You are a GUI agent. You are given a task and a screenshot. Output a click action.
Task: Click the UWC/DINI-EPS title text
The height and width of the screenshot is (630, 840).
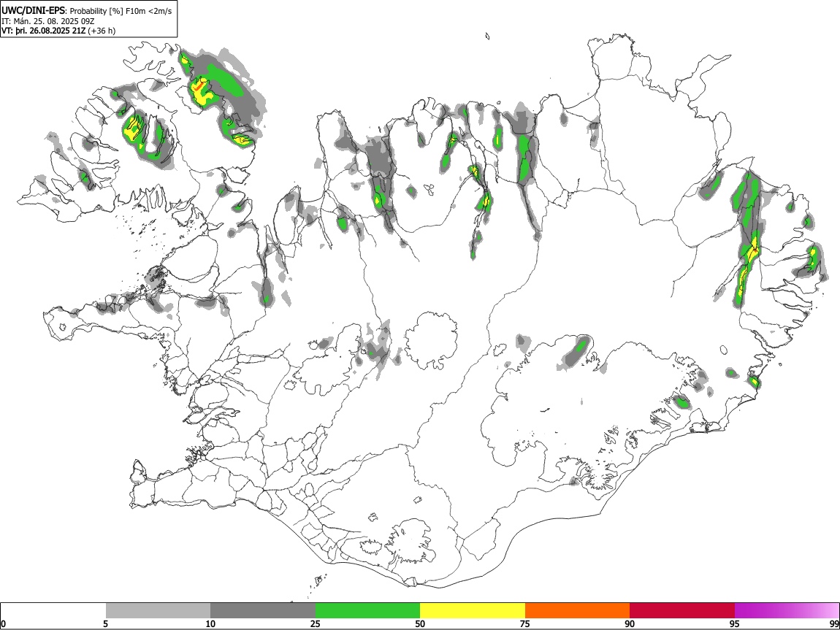[33, 11]
